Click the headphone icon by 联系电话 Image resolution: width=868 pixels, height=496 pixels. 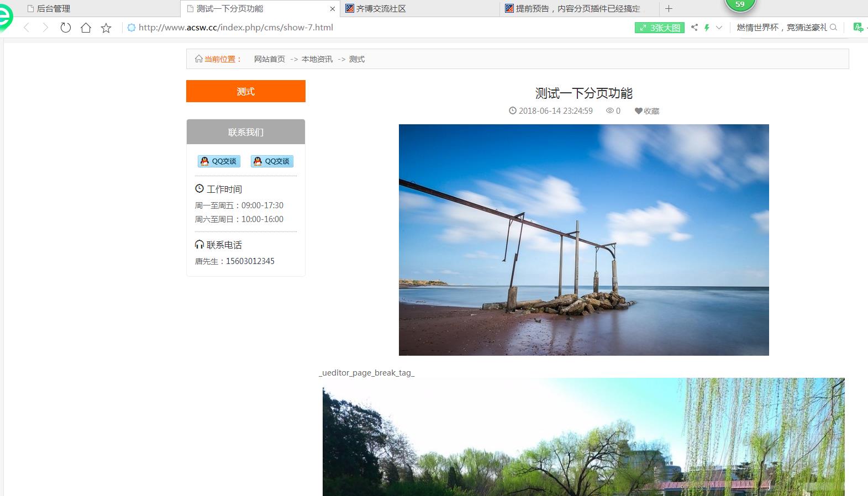tap(199, 244)
